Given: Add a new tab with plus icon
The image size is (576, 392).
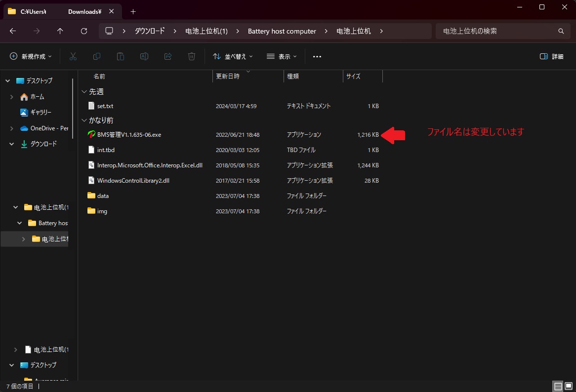Looking at the screenshot, I should (x=133, y=12).
